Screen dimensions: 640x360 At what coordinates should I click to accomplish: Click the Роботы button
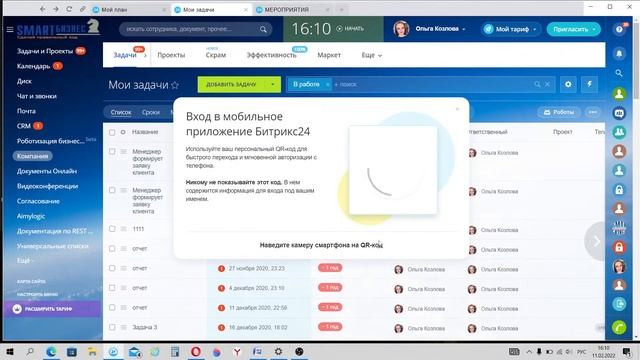pyautogui.click(x=559, y=112)
